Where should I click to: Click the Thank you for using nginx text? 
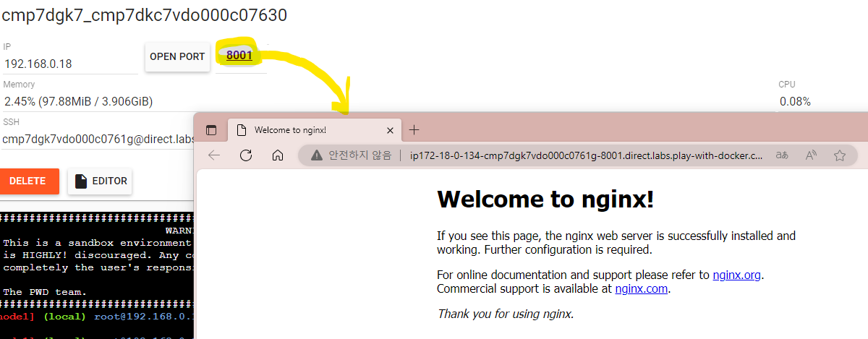tap(506, 314)
